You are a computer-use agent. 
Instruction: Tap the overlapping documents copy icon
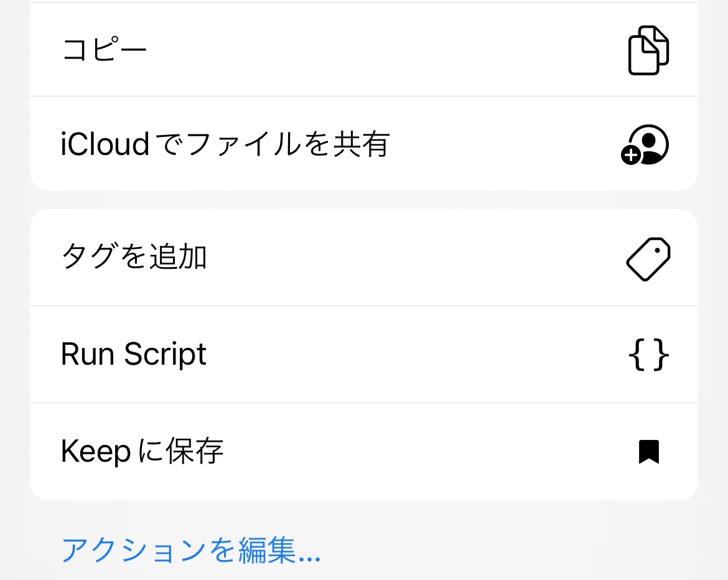[x=648, y=50]
